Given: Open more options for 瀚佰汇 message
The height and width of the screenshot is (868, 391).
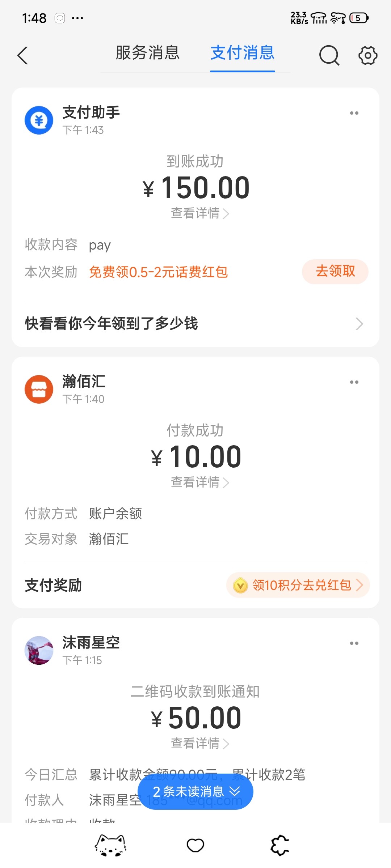Looking at the screenshot, I should (x=354, y=382).
